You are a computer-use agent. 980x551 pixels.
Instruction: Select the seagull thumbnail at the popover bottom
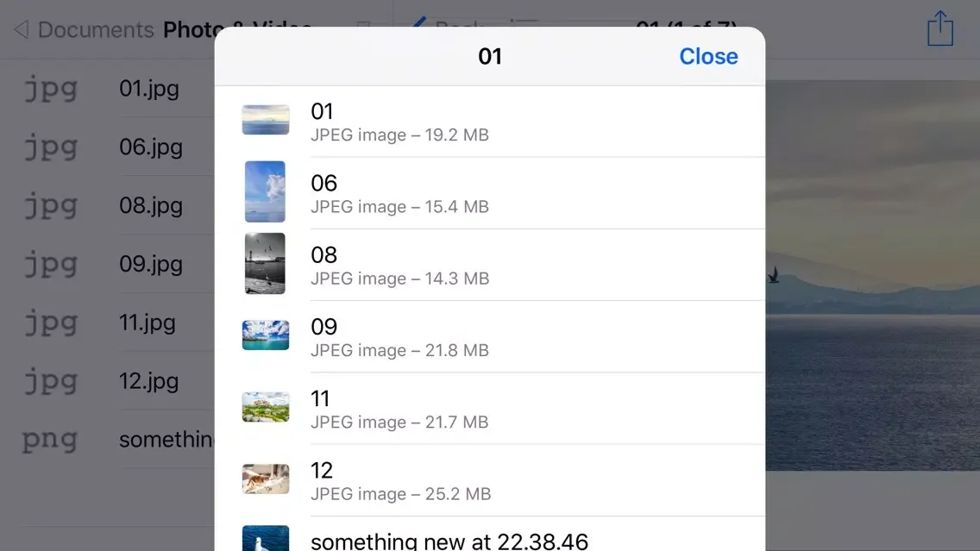pyautogui.click(x=265, y=538)
